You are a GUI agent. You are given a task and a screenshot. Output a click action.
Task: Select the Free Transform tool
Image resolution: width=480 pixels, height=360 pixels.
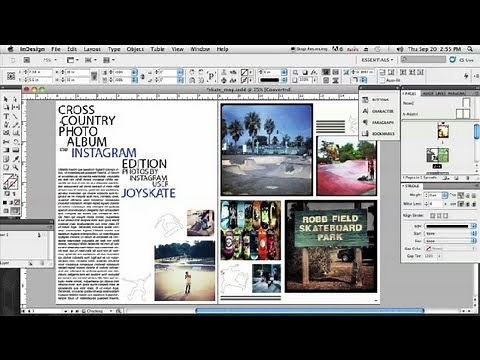(15, 142)
